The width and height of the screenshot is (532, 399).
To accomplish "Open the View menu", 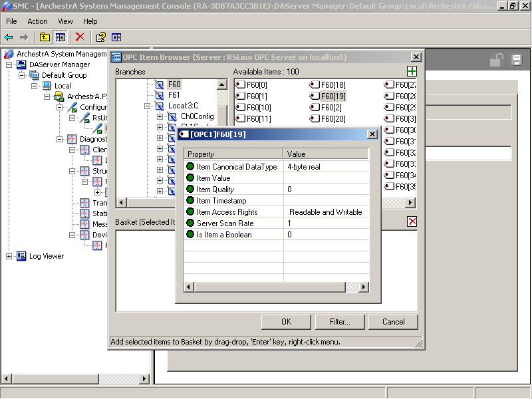I will click(x=65, y=21).
